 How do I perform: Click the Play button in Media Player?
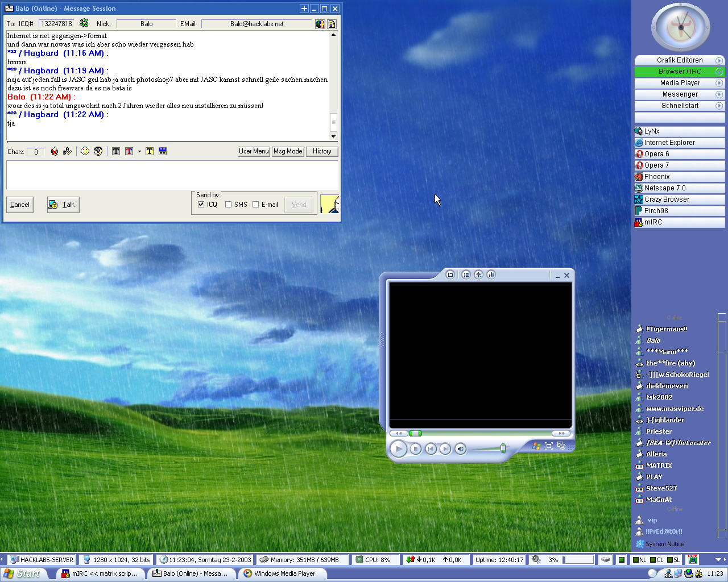click(x=398, y=449)
